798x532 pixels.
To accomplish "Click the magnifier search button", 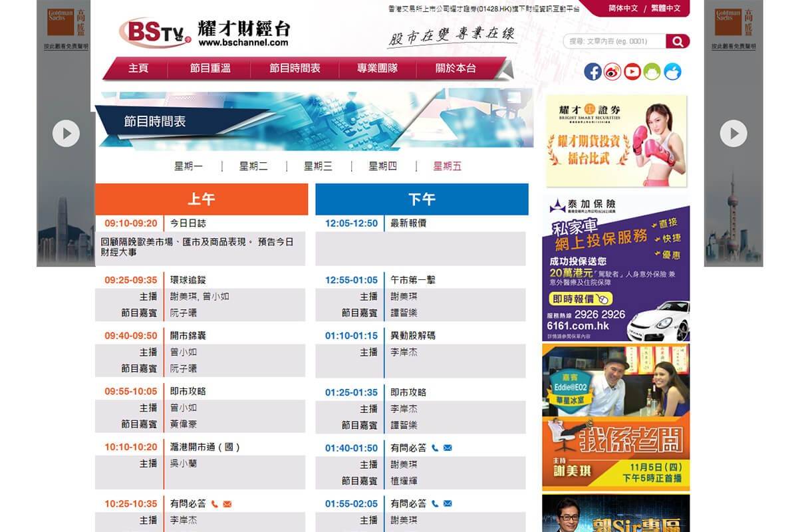I will tap(678, 41).
